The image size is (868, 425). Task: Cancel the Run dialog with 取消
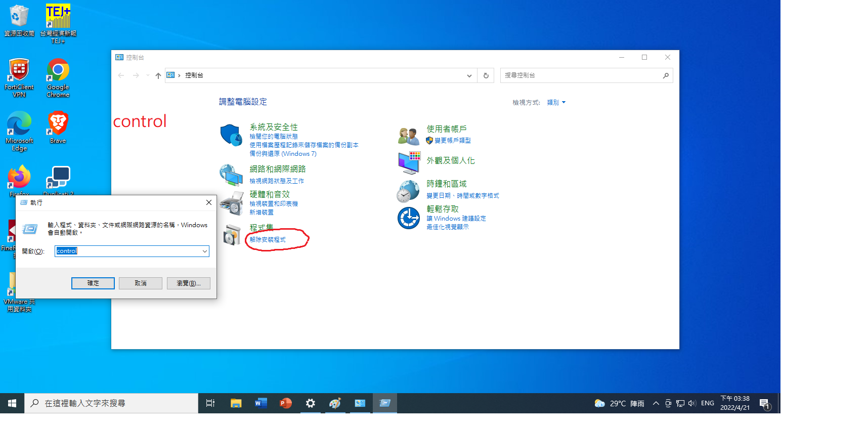pyautogui.click(x=141, y=283)
